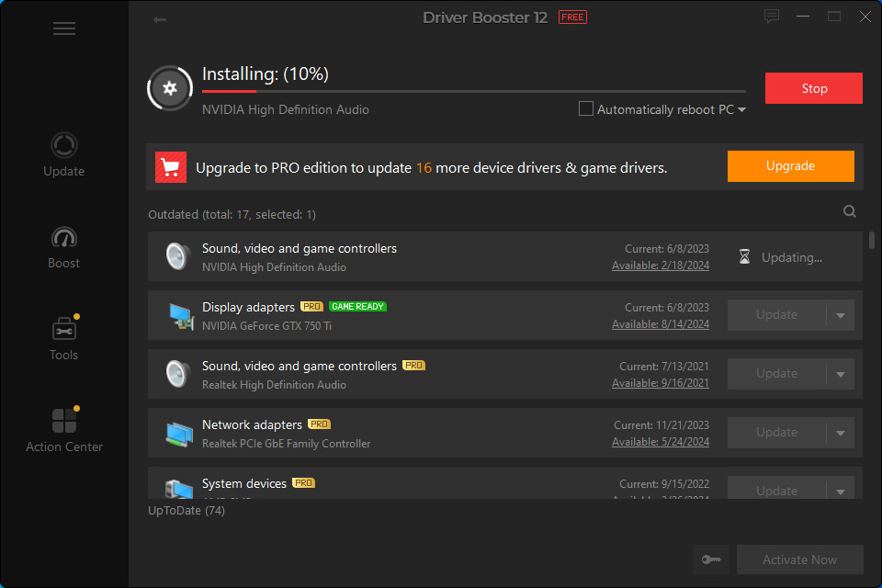
Task: Click the Activate Now button
Action: click(x=799, y=560)
